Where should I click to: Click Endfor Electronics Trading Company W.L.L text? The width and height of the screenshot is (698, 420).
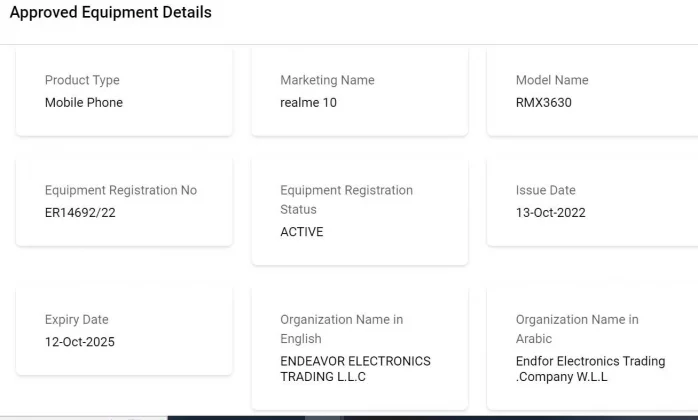point(590,369)
